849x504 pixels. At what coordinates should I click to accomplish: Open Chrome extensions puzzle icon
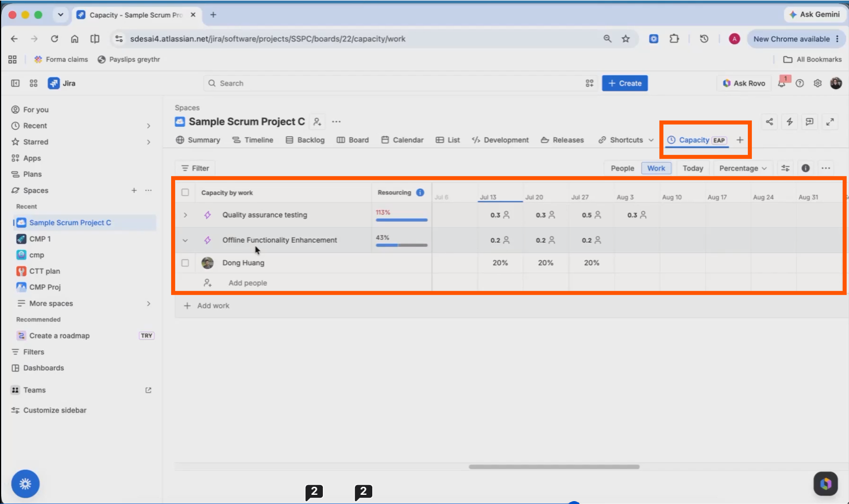674,39
